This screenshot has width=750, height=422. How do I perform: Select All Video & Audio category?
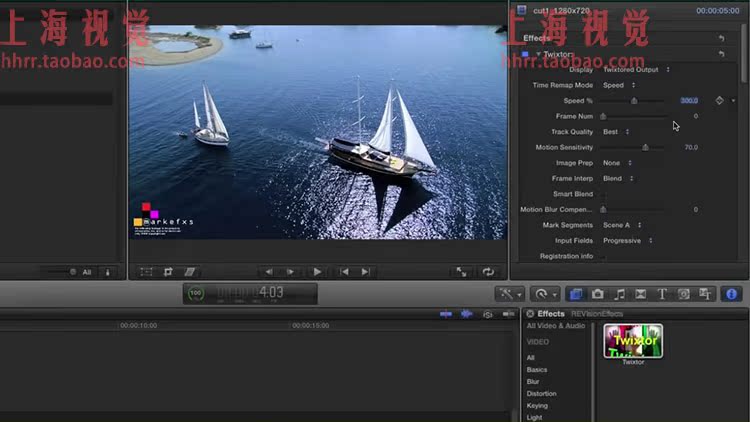(556, 326)
